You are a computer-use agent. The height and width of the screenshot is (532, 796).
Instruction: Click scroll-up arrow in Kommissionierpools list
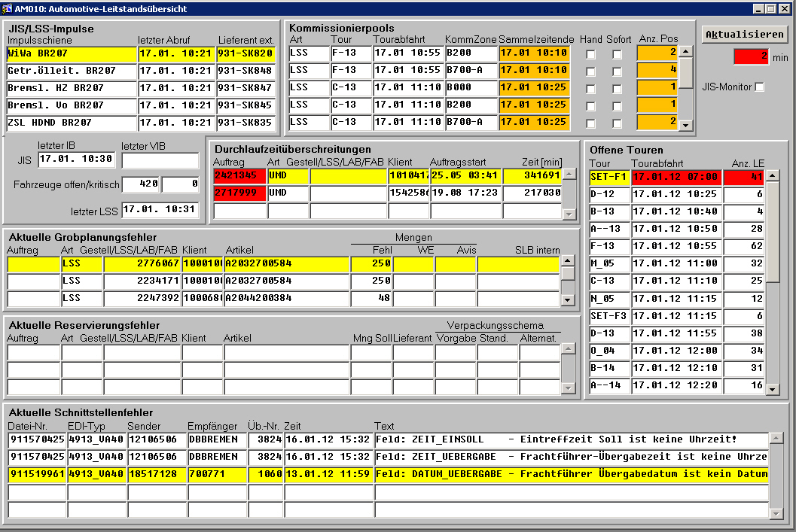[x=685, y=52]
